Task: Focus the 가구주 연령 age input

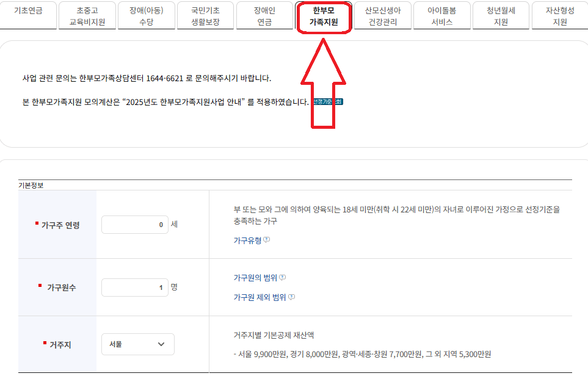Action: point(134,225)
